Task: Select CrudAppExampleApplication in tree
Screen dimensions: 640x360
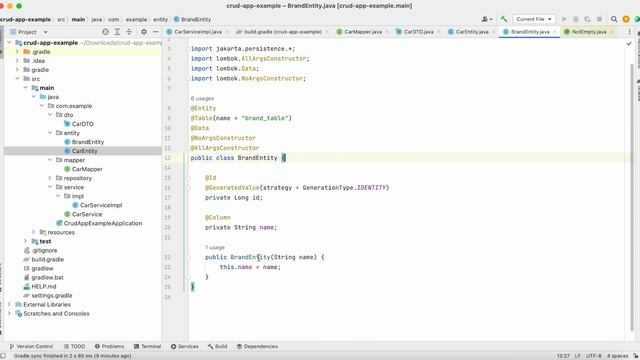Action: (x=103, y=223)
